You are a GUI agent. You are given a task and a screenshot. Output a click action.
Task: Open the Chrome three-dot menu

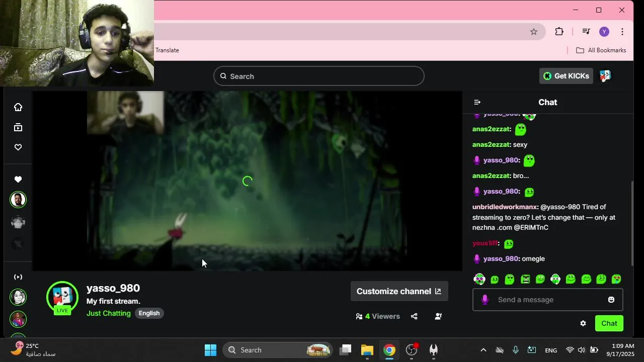[622, 32]
